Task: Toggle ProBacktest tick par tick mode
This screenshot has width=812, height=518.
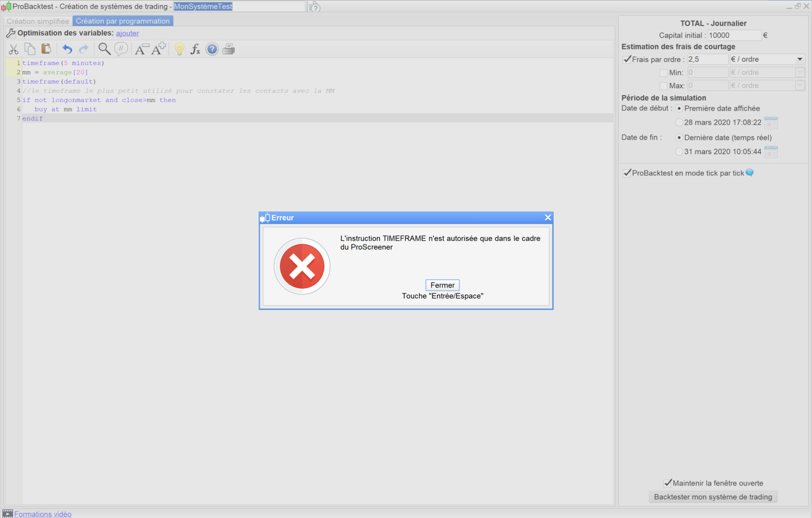Action: coord(627,173)
